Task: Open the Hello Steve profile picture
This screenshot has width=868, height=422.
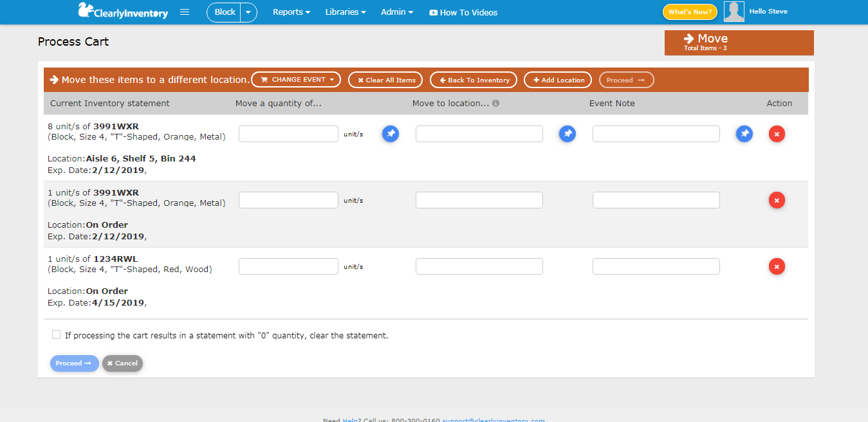Action: click(x=734, y=11)
